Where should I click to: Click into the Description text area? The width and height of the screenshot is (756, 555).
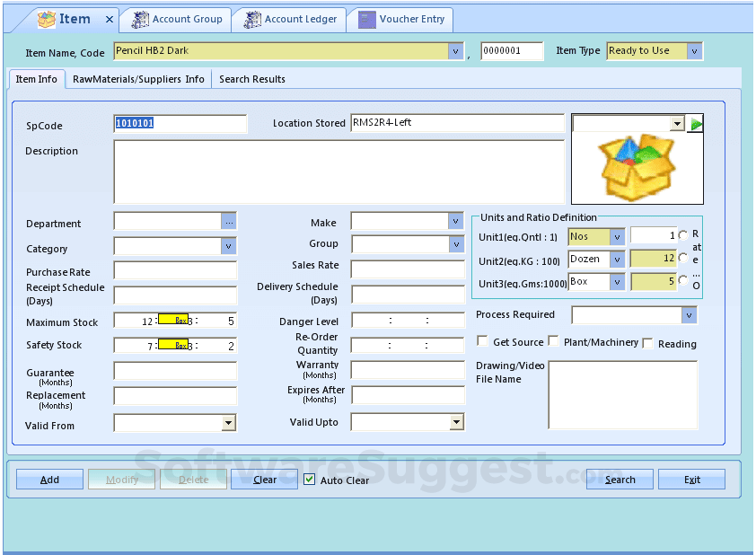(338, 172)
